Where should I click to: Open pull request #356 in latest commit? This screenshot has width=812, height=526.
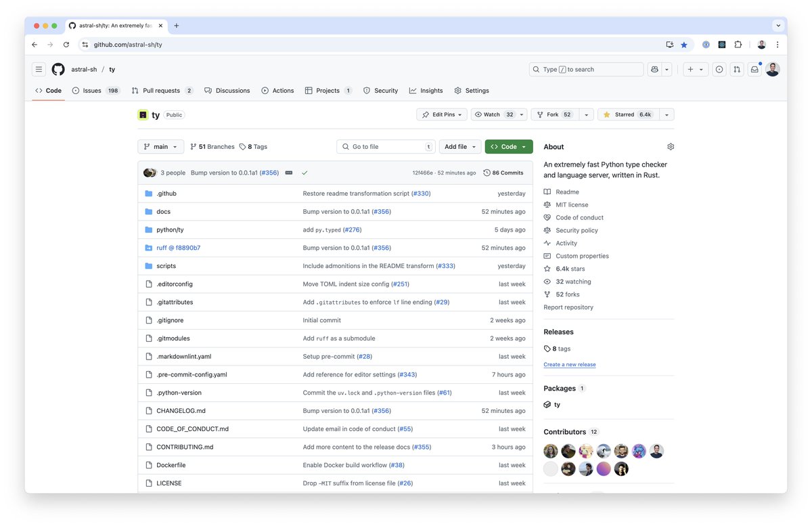coord(269,173)
